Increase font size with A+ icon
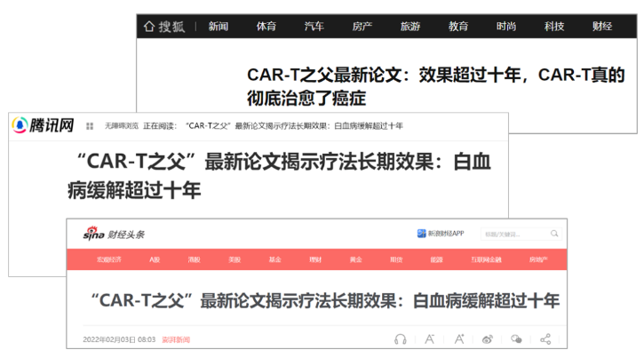The image size is (644, 358). pyautogui.click(x=458, y=339)
